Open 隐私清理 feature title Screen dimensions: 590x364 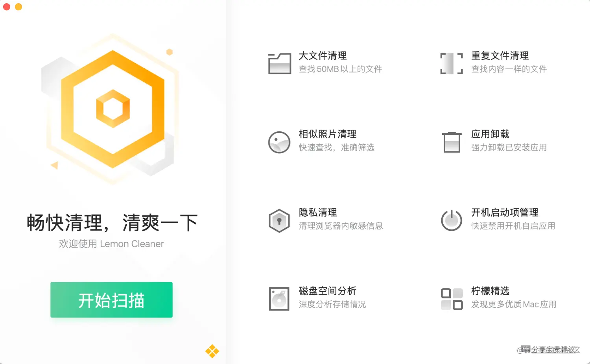(x=318, y=213)
